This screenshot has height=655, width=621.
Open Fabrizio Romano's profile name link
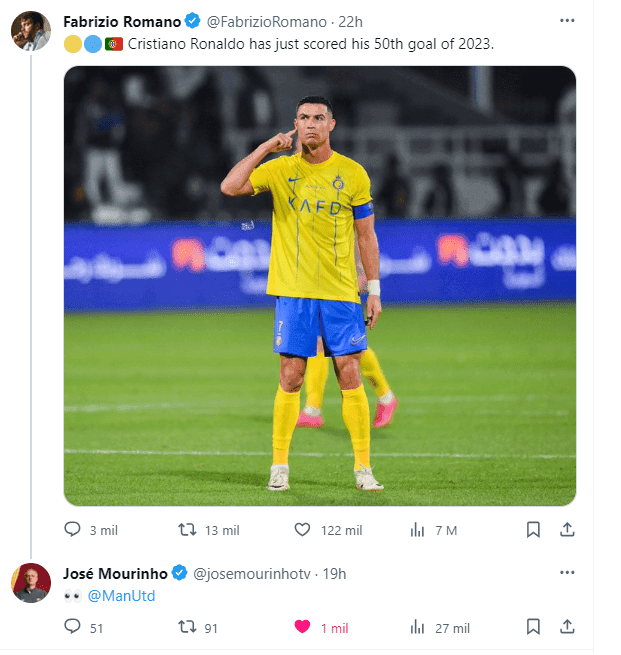121,22
